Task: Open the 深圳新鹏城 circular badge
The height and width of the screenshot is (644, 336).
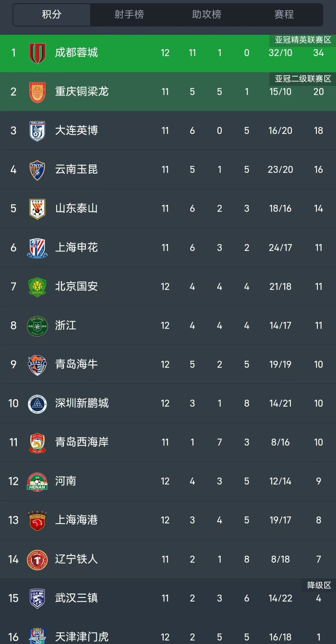Action: (37, 404)
